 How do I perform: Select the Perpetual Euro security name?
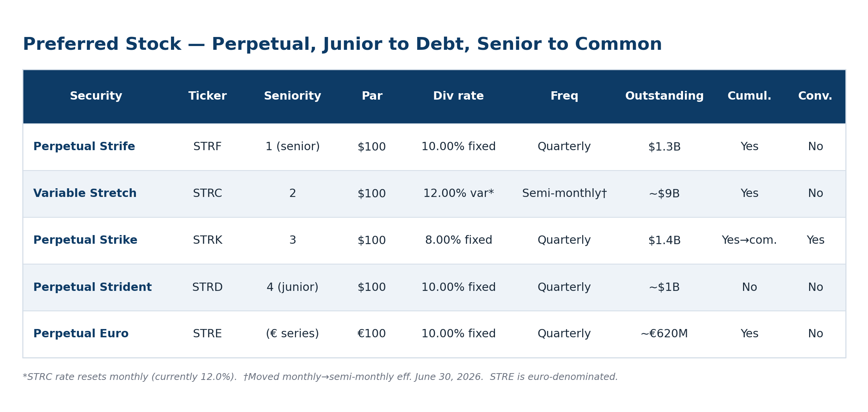[x=81, y=334]
